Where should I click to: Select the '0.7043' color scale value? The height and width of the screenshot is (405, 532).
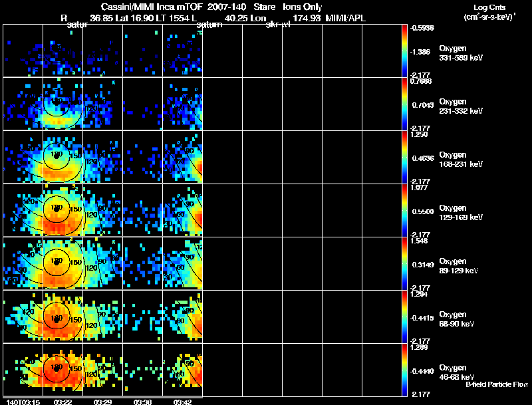(423, 105)
